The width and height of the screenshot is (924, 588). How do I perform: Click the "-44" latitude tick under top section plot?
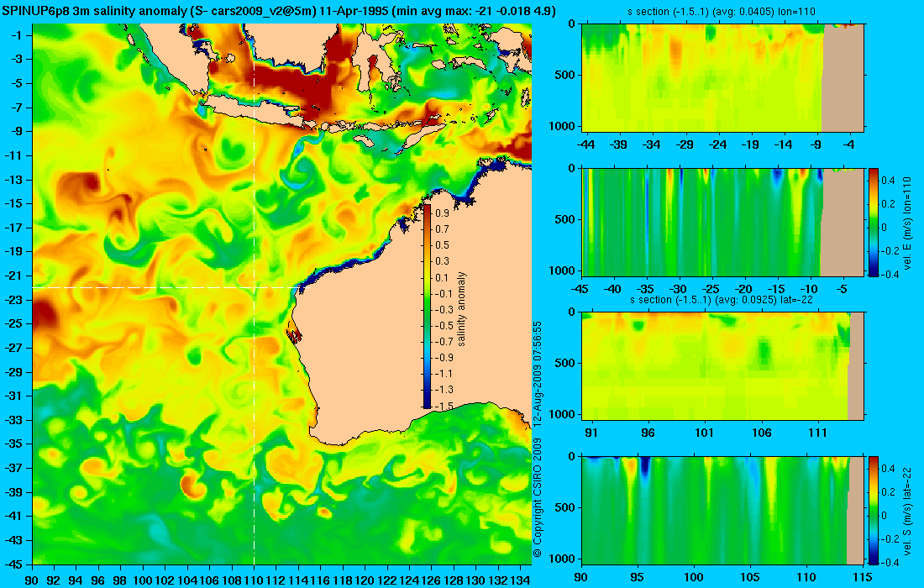585,144
